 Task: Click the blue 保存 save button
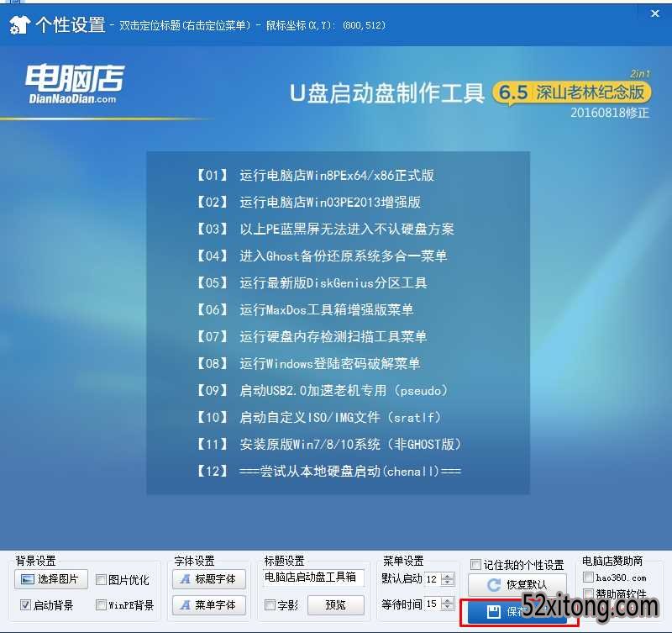click(x=517, y=612)
